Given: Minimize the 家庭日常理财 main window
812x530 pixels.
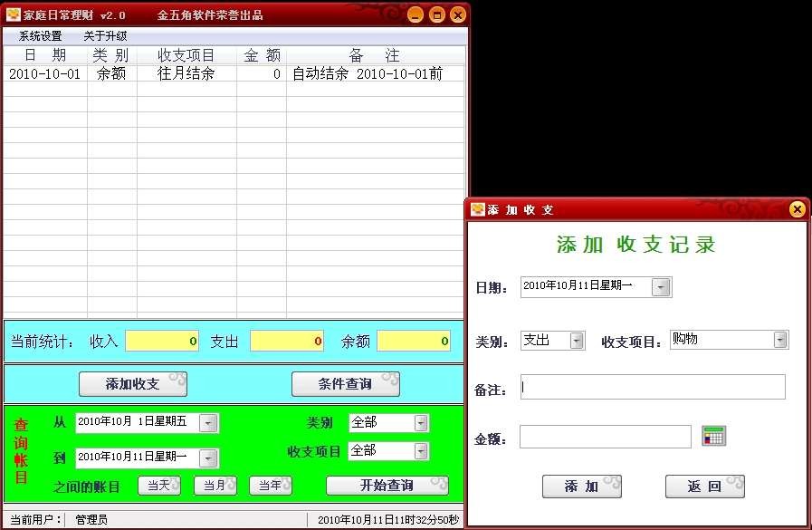Looking at the screenshot, I should pos(416,15).
